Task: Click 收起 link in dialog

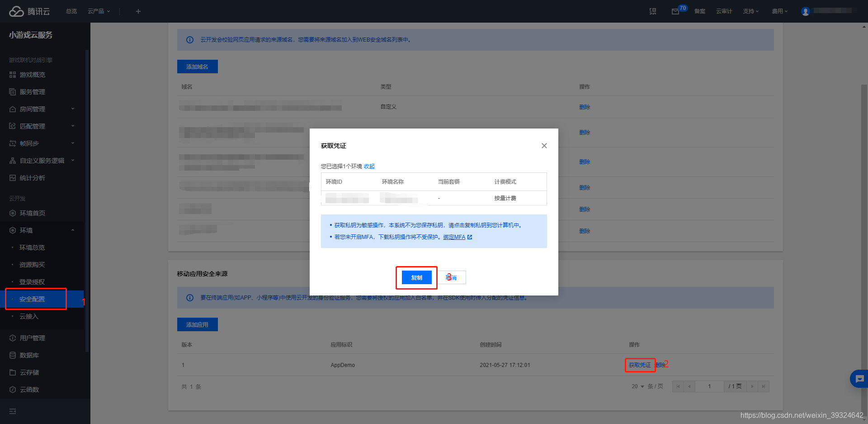Action: pyautogui.click(x=369, y=167)
